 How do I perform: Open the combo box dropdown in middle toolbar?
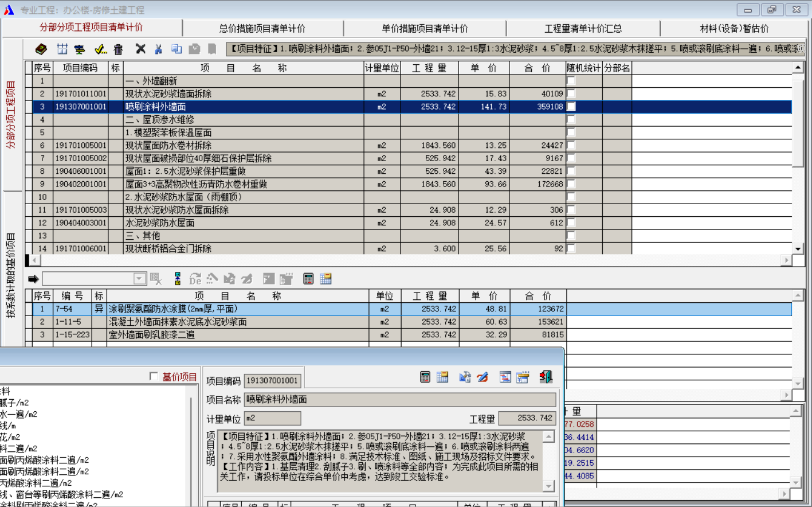pyautogui.click(x=139, y=279)
